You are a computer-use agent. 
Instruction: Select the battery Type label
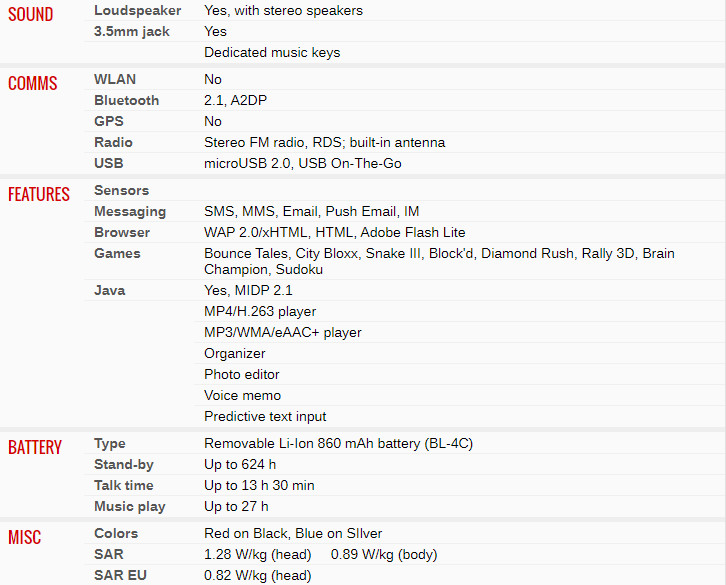(110, 444)
